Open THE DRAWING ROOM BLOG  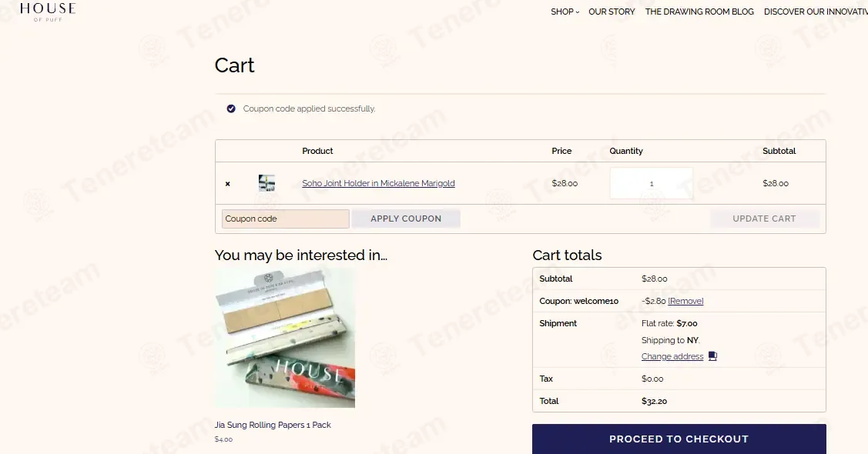click(x=699, y=12)
